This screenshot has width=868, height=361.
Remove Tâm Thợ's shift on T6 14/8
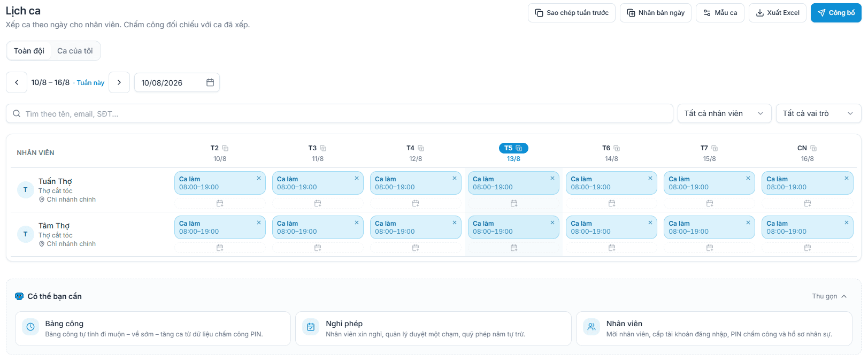coord(650,222)
